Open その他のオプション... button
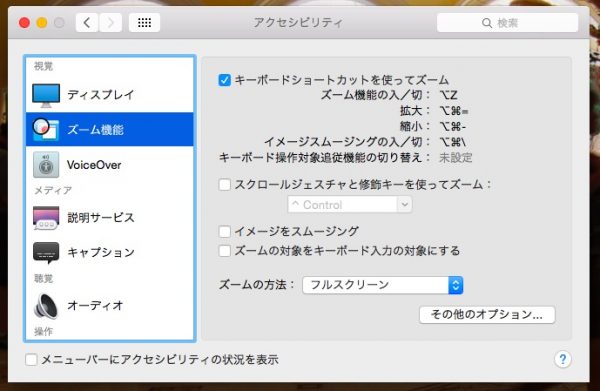Screen dimensions: 600x391 point(487,315)
